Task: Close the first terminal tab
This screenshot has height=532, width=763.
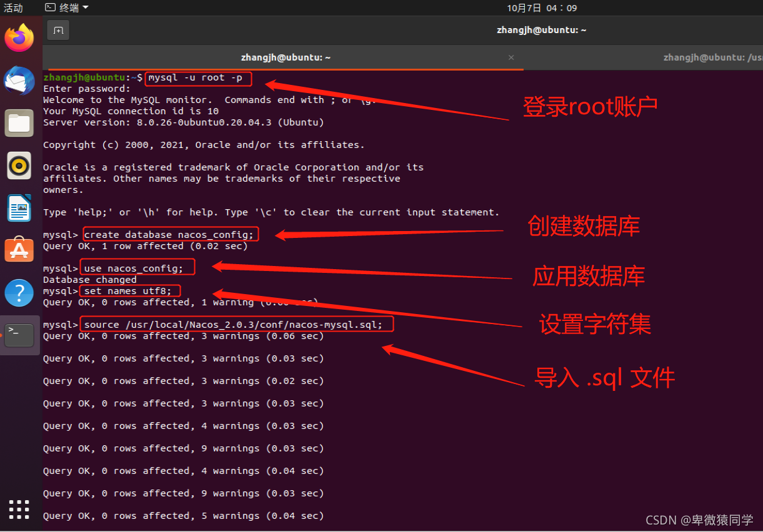Action: [511, 57]
